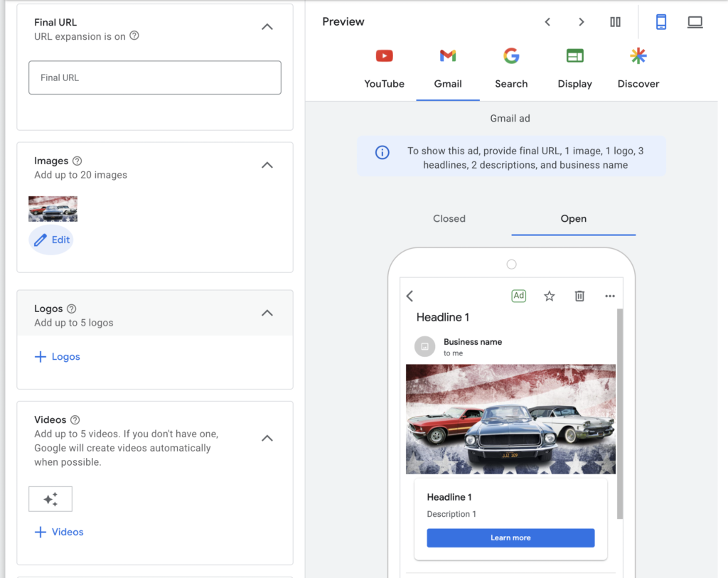Click the business avatar placeholder

point(424,346)
